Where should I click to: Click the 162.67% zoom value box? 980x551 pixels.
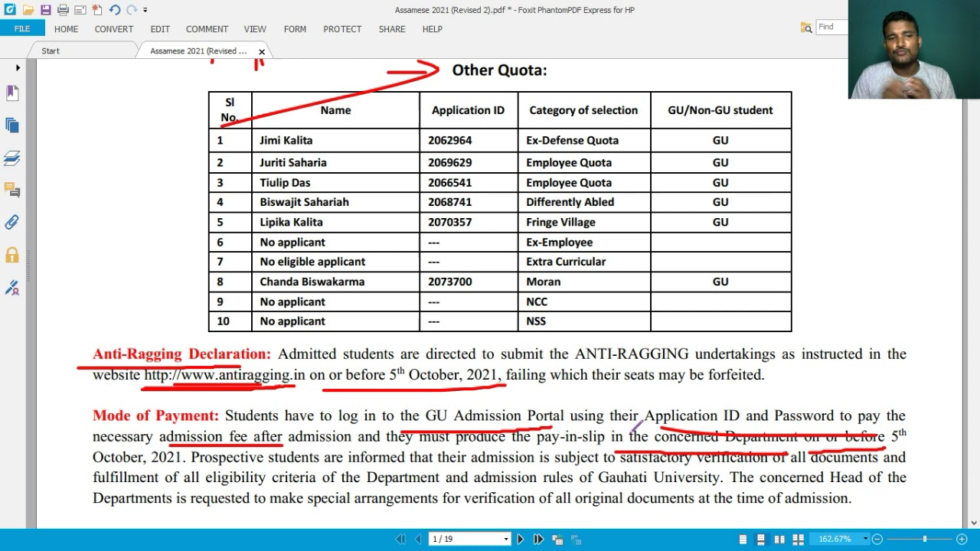click(x=835, y=540)
